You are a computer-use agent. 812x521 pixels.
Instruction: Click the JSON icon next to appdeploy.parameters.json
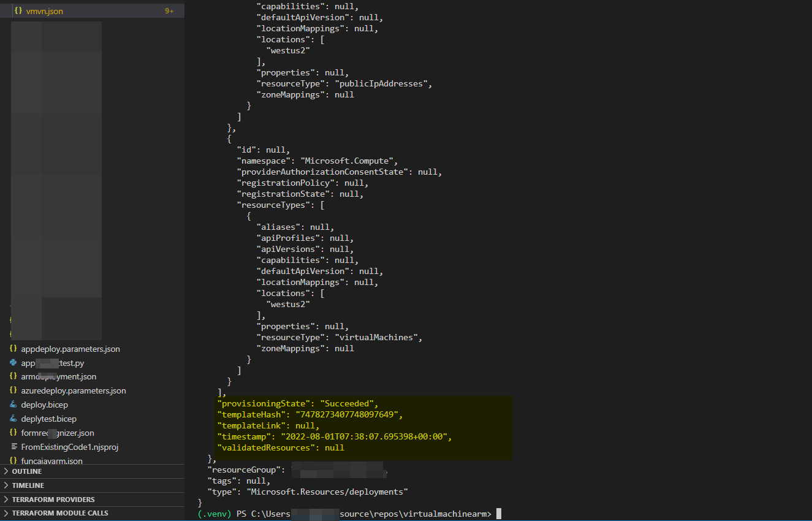tap(13, 349)
